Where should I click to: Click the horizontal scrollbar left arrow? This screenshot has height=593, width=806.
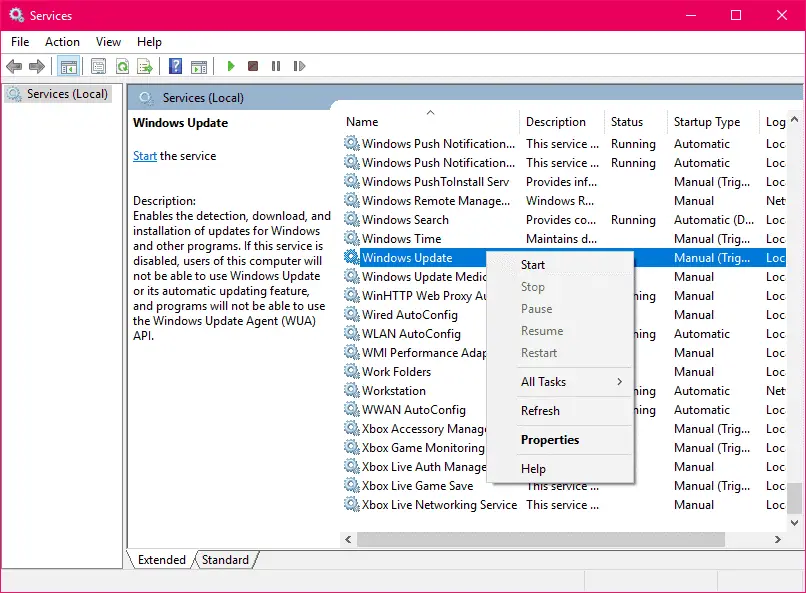pyautogui.click(x=348, y=539)
